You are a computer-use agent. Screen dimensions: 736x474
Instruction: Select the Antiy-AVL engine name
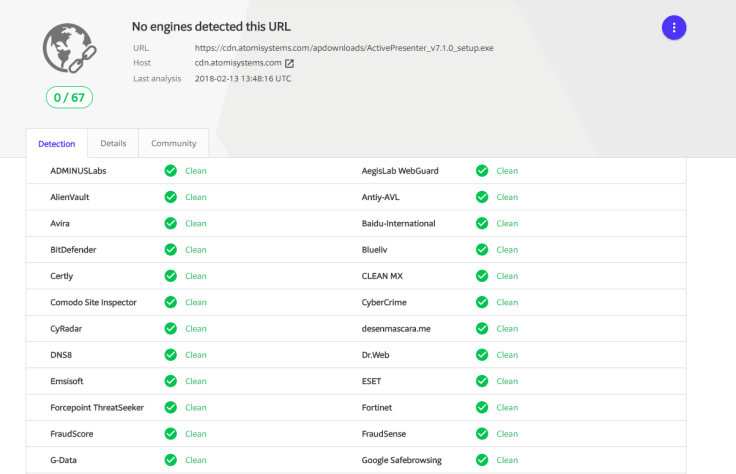pyautogui.click(x=380, y=197)
